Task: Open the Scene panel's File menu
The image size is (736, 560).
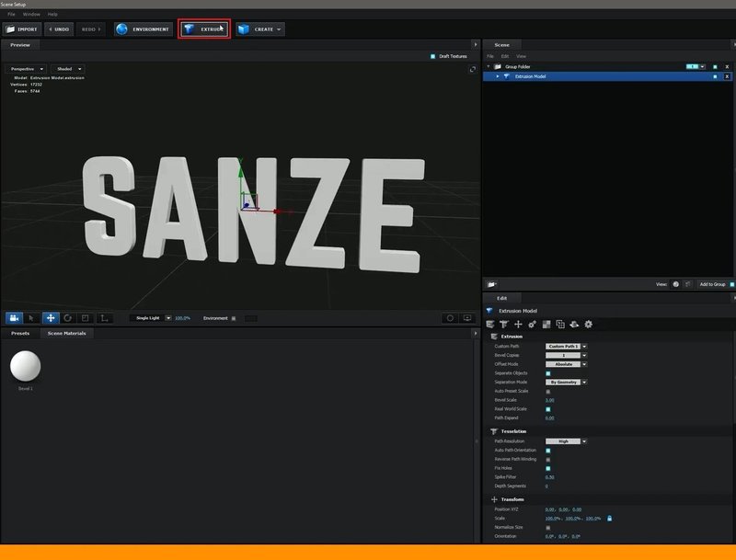Action: (x=490, y=56)
